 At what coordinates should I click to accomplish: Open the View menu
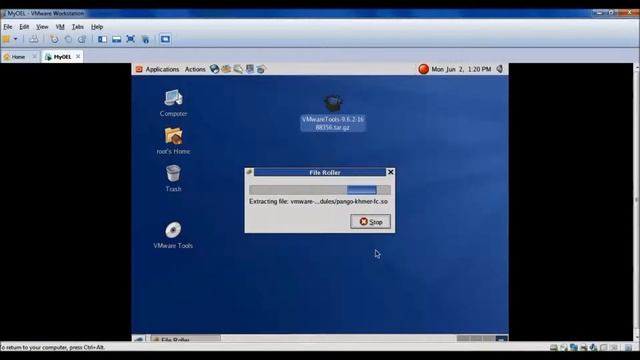[42, 27]
